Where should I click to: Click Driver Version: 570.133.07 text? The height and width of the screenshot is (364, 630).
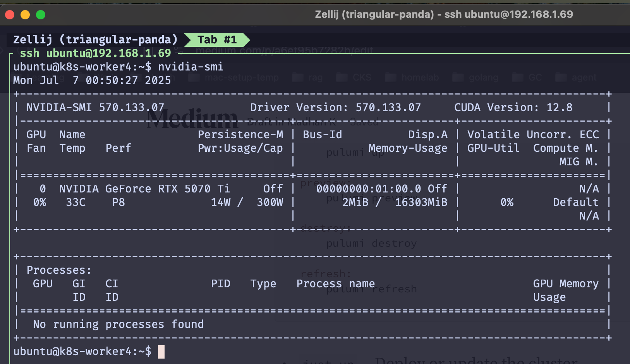tap(335, 107)
